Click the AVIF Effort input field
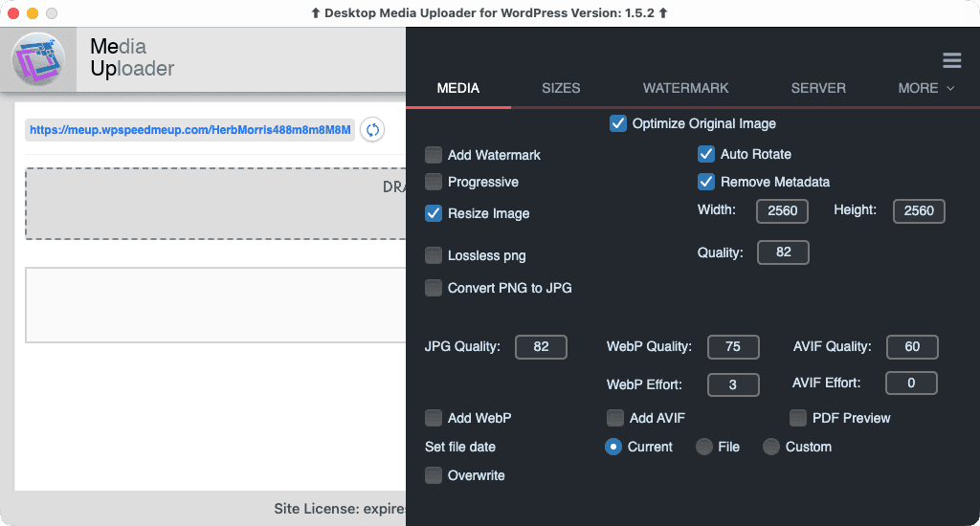980x526 pixels. (x=911, y=383)
